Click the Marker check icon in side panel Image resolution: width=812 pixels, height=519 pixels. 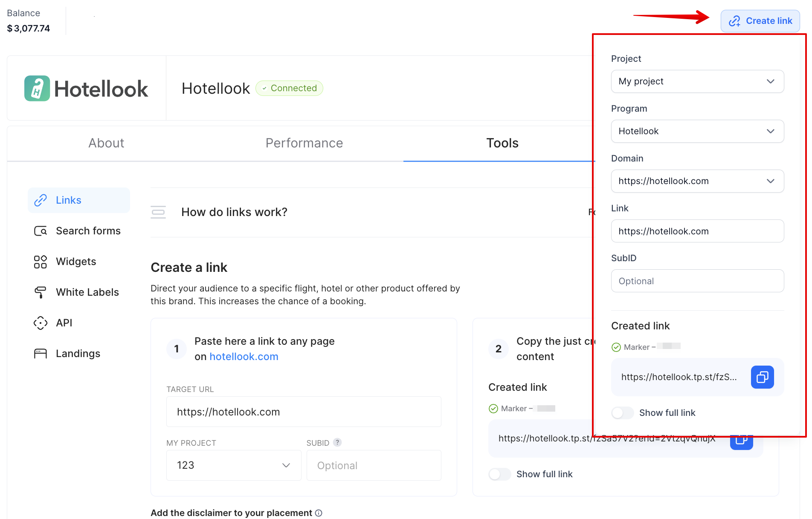coord(616,347)
